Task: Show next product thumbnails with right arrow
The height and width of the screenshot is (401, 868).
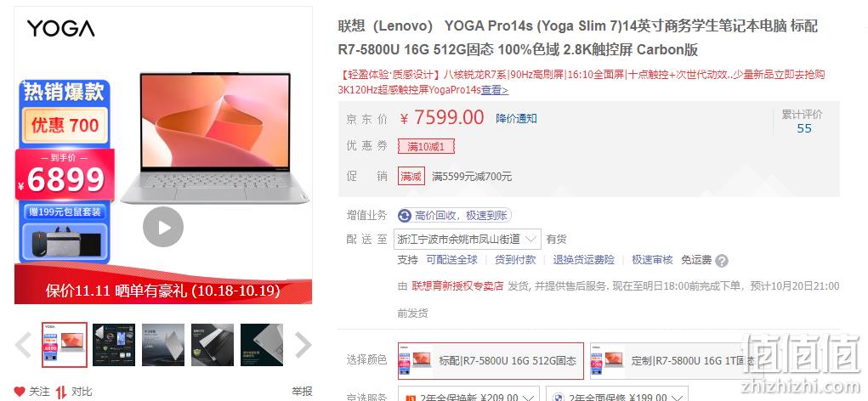Action: (x=303, y=345)
